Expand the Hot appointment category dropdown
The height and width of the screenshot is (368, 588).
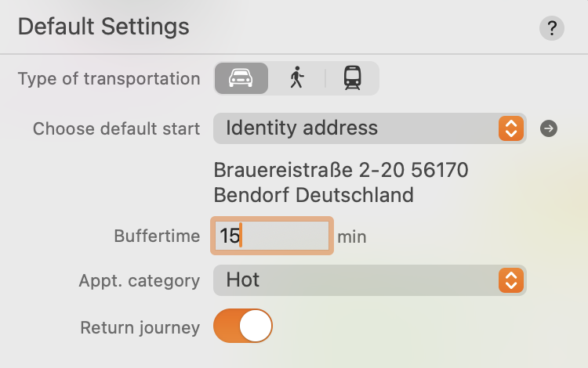click(370, 280)
